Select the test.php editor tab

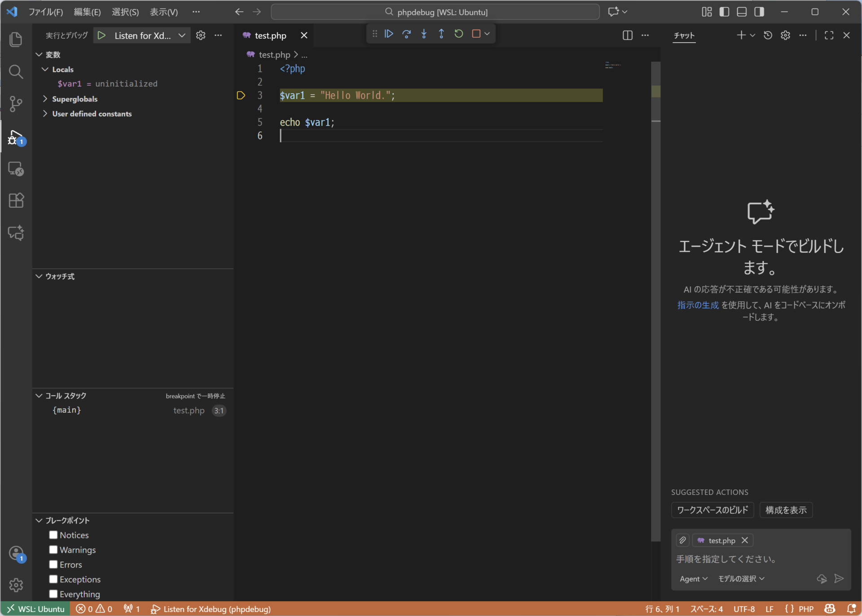pos(270,35)
